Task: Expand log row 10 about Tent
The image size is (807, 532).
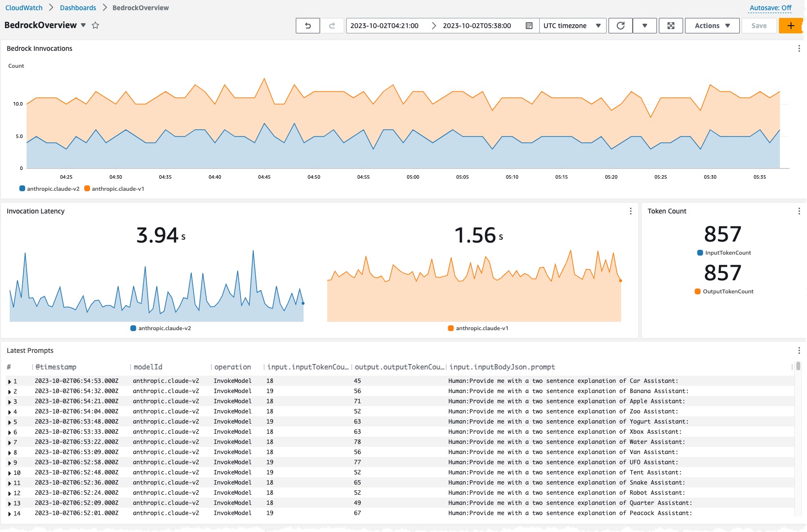Action: pyautogui.click(x=10, y=473)
